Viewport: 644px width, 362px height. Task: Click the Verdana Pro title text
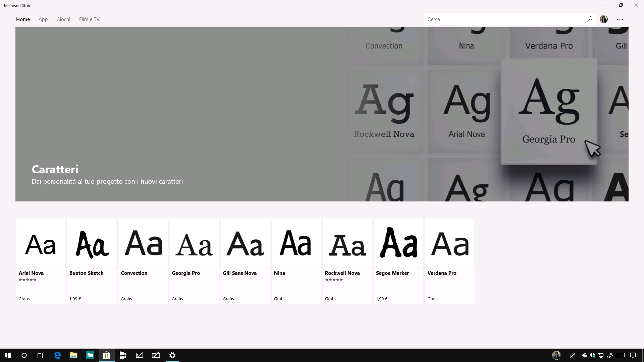[x=442, y=273]
